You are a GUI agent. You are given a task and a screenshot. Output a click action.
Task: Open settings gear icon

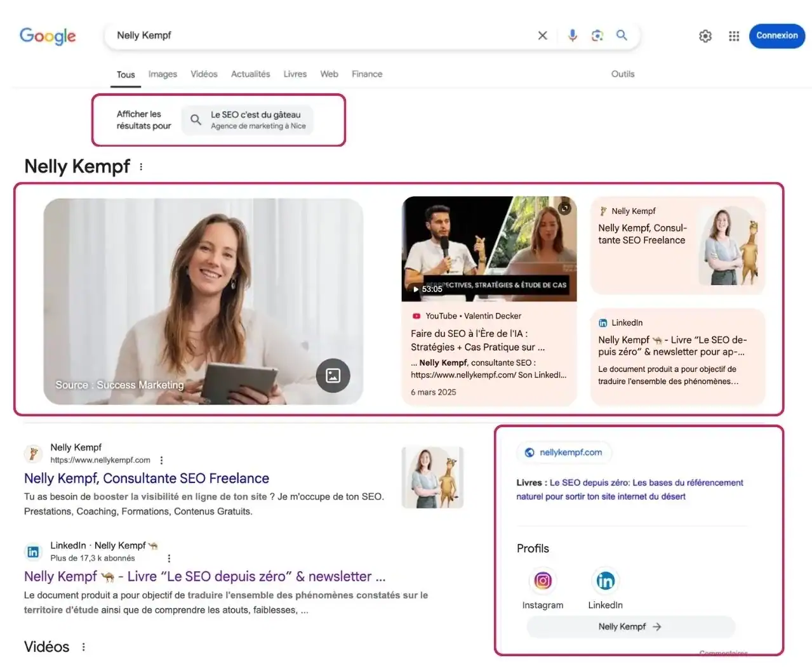pos(705,36)
